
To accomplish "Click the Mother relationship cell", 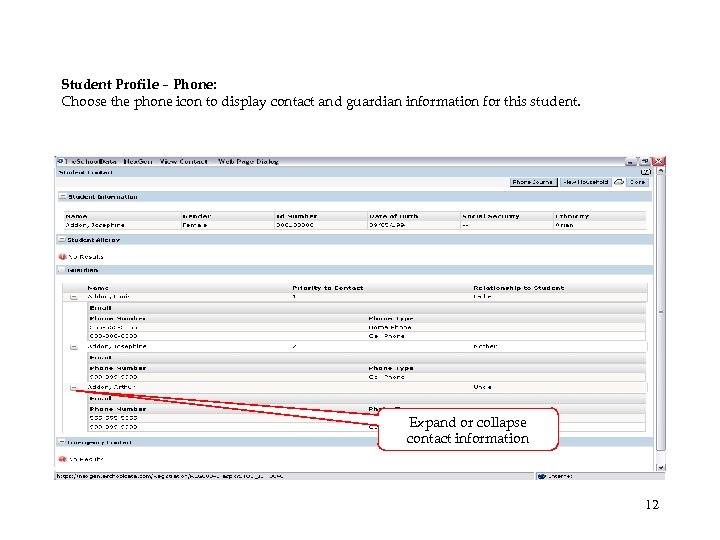I will coord(485,346).
